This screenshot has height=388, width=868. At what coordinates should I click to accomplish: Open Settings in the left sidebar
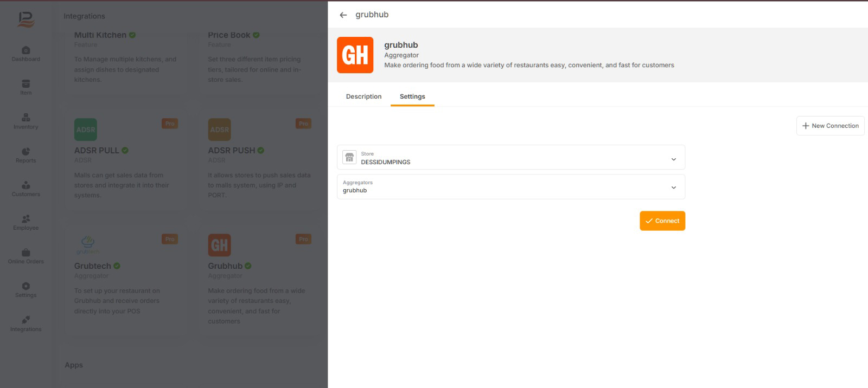click(x=26, y=289)
